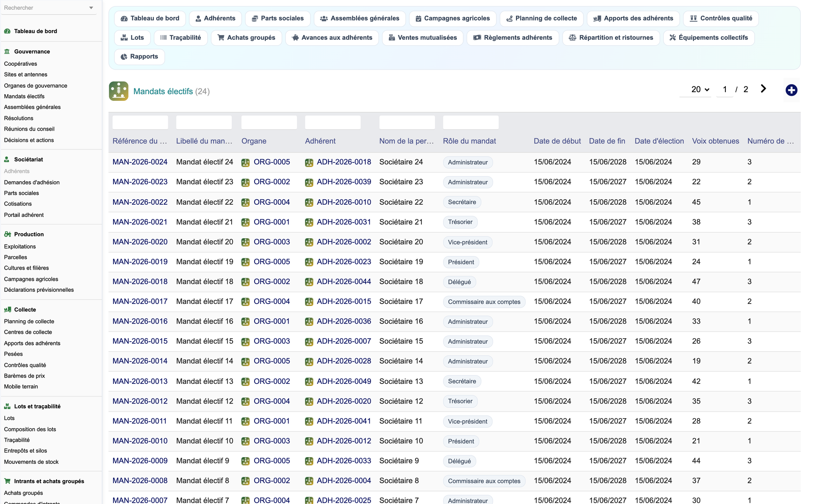The image size is (815, 504).
Task: Open the Traçabilité tab
Action: 181,38
